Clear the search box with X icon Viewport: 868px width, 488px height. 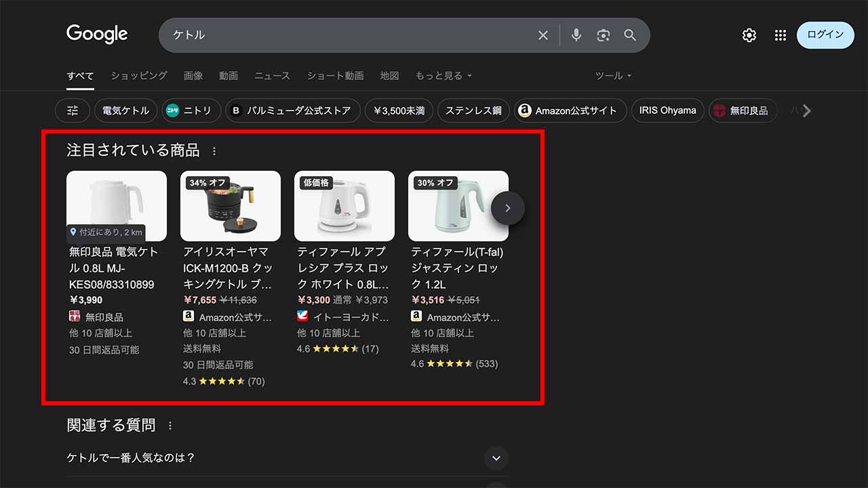pyautogui.click(x=543, y=35)
